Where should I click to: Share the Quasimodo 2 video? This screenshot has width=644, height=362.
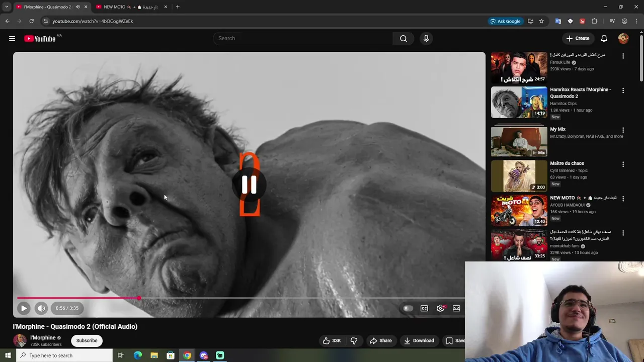[381, 340]
